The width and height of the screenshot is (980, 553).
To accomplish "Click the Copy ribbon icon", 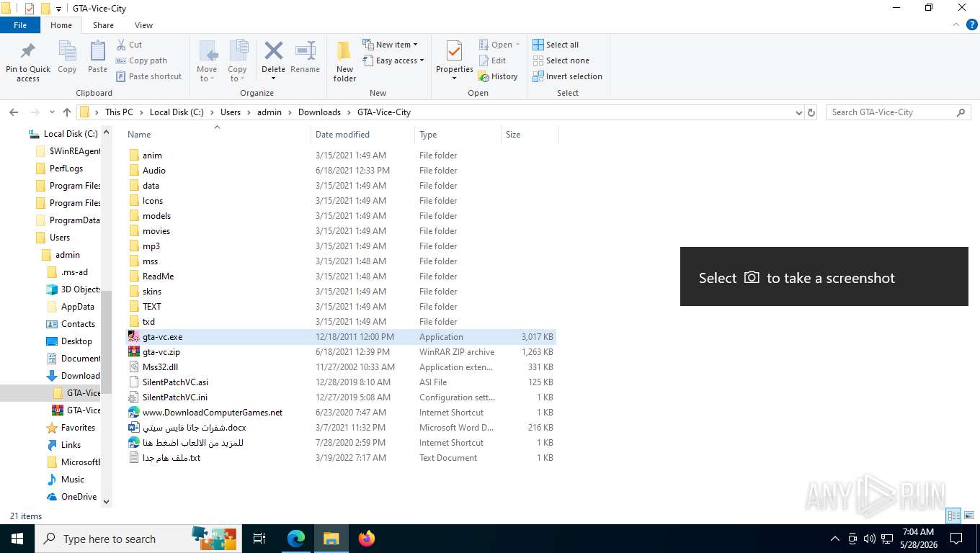I will coord(67,52).
